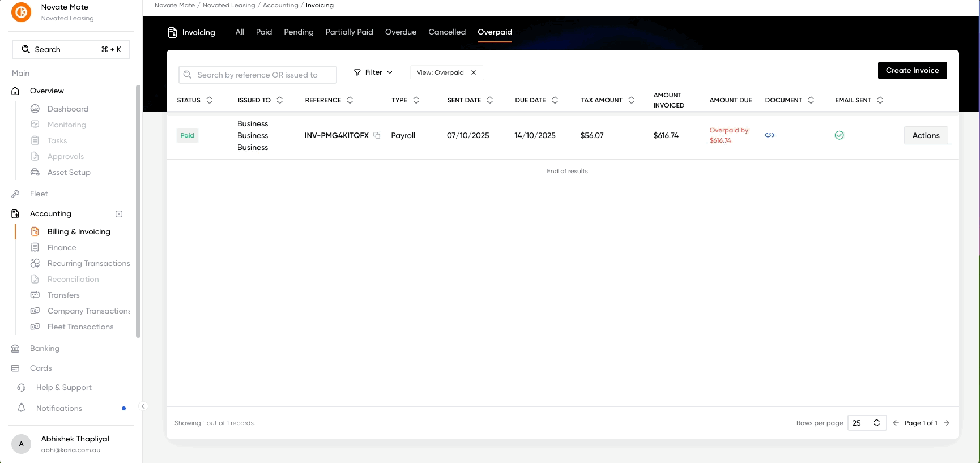Viewport: 980px width, 463px height.
Task: Click the Novate Mate logo
Action: click(x=22, y=12)
